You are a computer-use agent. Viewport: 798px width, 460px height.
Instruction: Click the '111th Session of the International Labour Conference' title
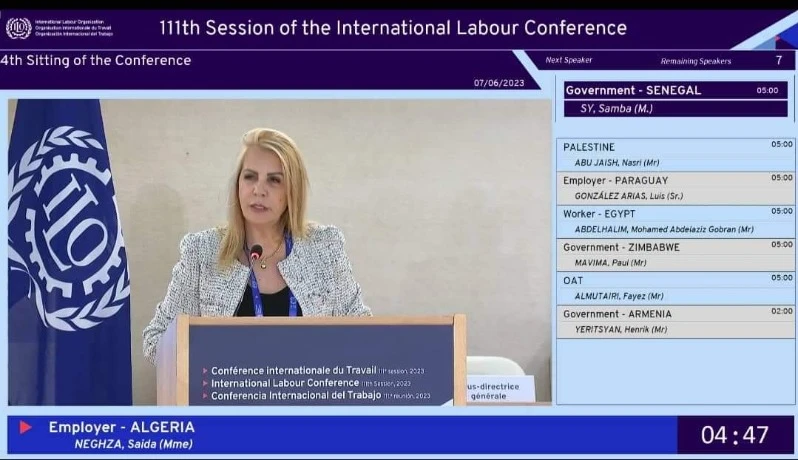(393, 28)
